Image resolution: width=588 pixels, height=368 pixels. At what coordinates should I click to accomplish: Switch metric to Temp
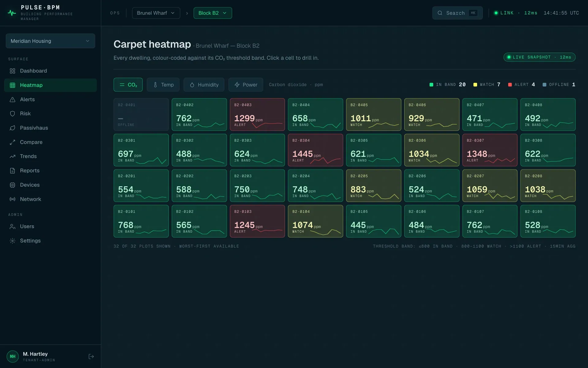[163, 85]
